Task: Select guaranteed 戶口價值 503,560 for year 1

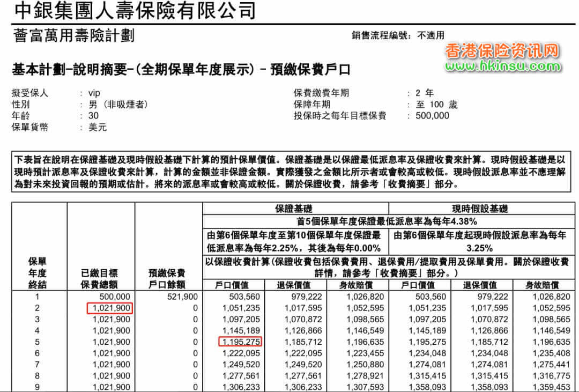Action: pyautogui.click(x=244, y=297)
